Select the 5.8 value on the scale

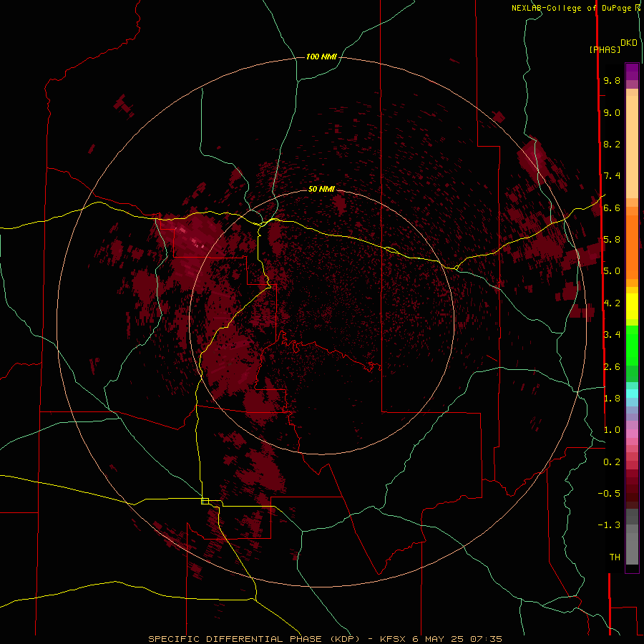point(612,240)
